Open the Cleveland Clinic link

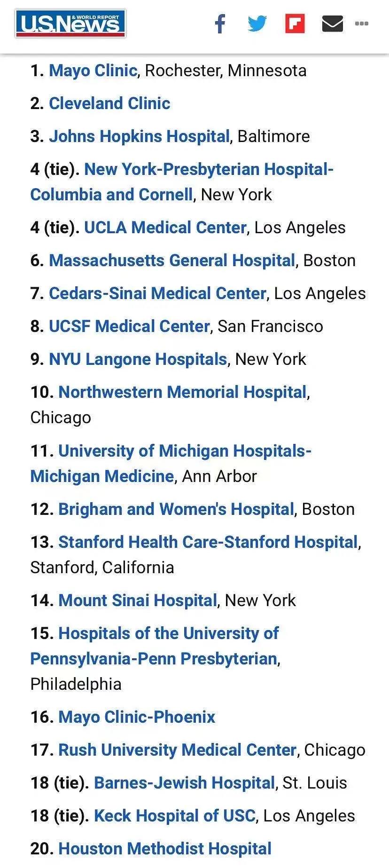click(109, 103)
